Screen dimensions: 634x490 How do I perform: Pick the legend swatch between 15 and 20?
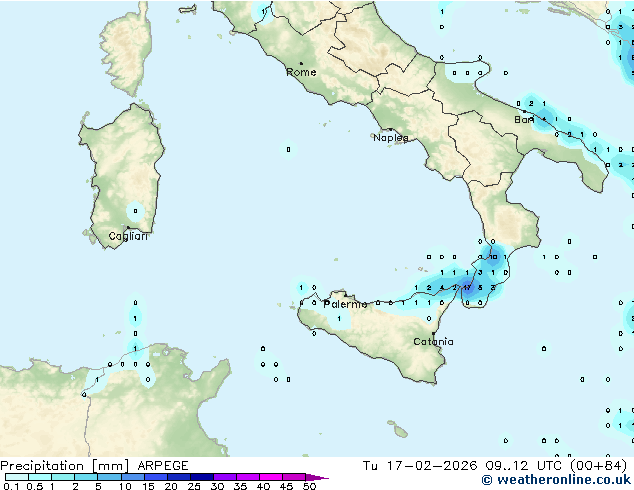point(155,477)
